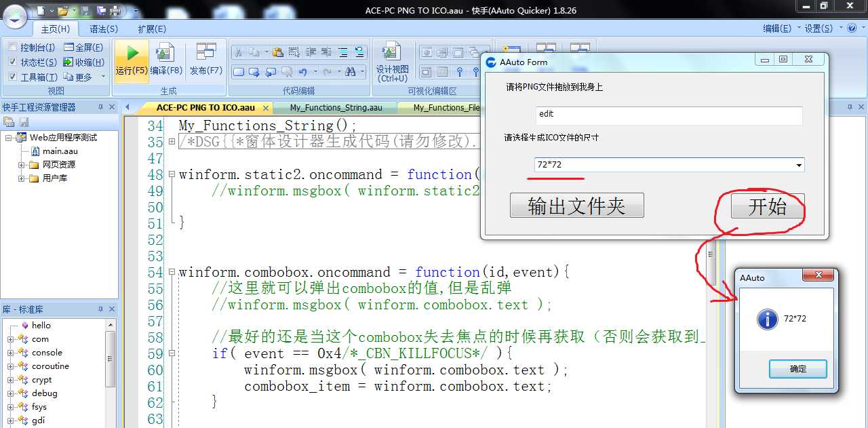Open Find with the binoculars icon
Image resolution: width=868 pixels, height=428 pixels.
click(351, 71)
